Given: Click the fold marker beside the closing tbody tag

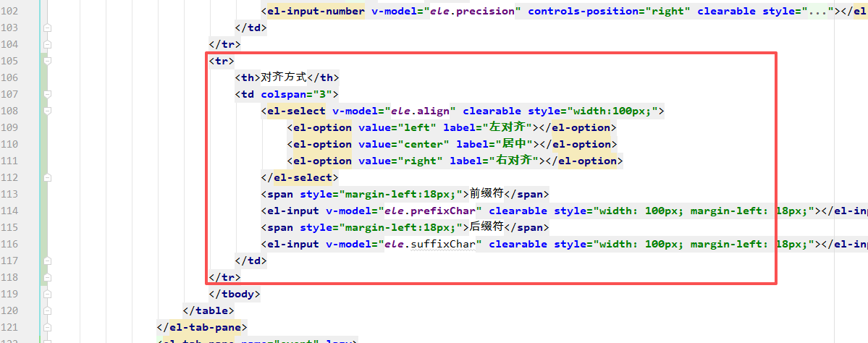Looking at the screenshot, I should tap(48, 294).
